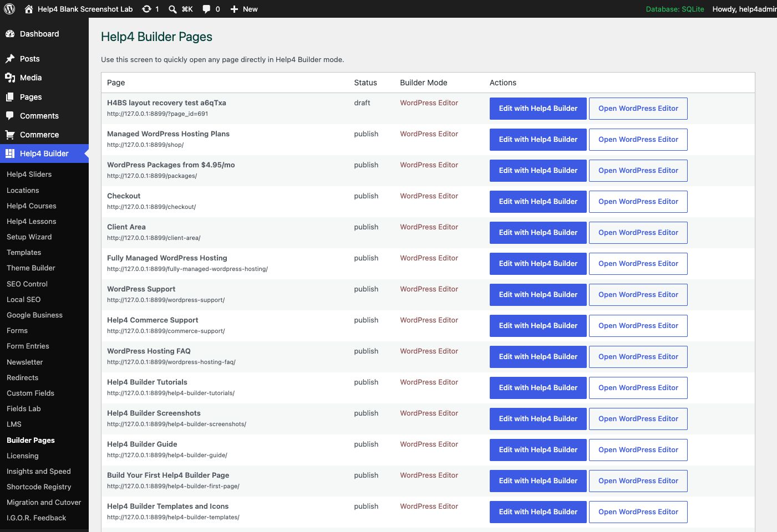
Task: Open Migration and Cutover item
Action: pos(44,502)
